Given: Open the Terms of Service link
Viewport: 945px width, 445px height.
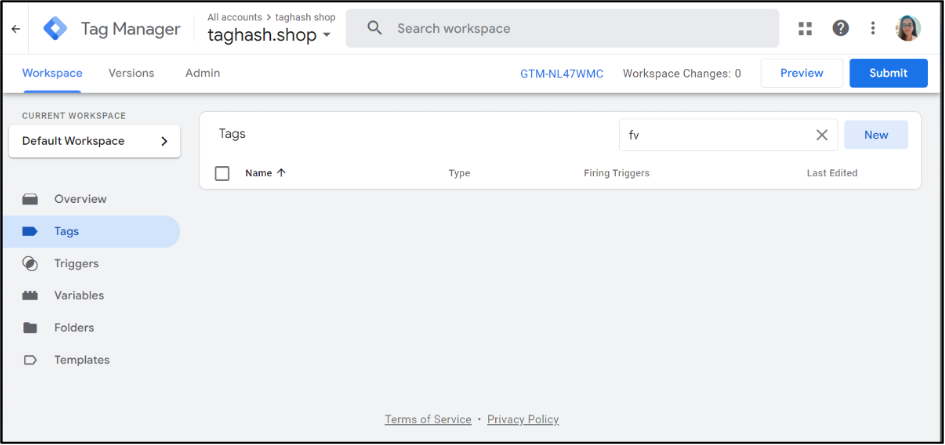Looking at the screenshot, I should point(428,419).
